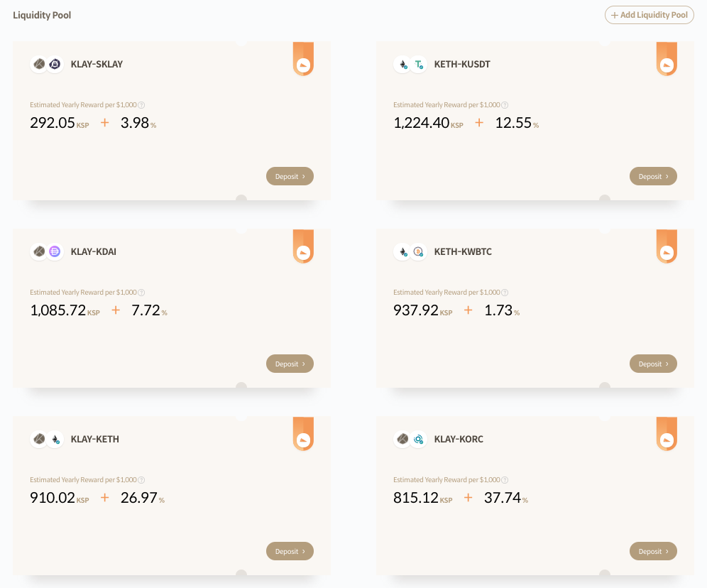The height and width of the screenshot is (588, 707).
Task: Click the Liquidity Pool heading
Action: (42, 14)
